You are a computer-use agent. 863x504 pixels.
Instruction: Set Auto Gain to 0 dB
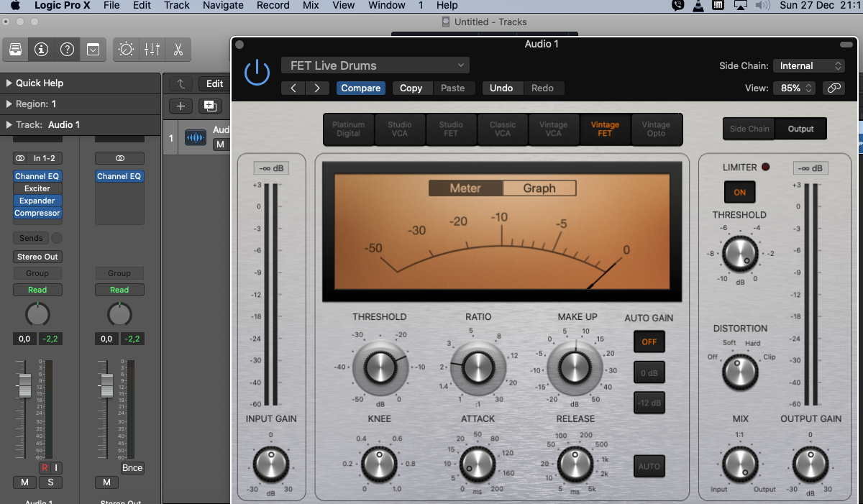[x=649, y=372]
